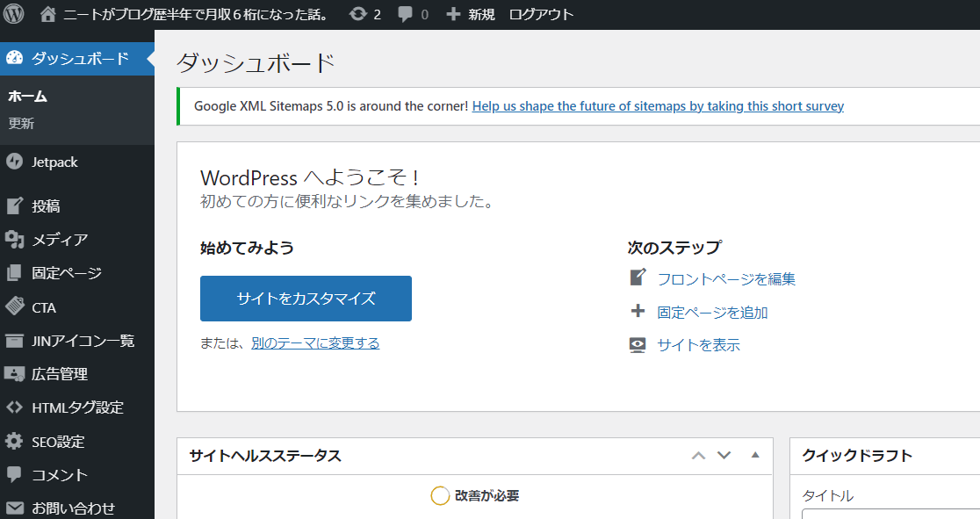Collapse the サイトヘルスステータス panel
The height and width of the screenshot is (519, 980).
pyautogui.click(x=755, y=455)
